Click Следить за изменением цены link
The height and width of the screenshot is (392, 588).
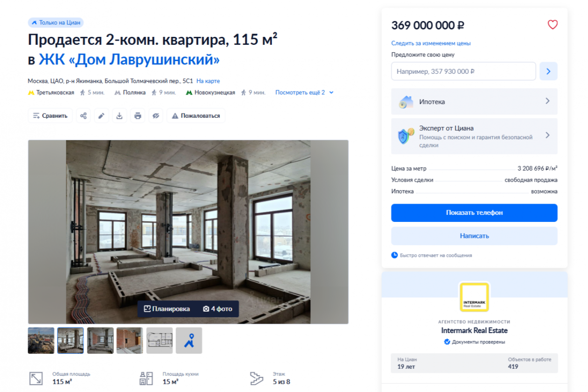click(431, 43)
